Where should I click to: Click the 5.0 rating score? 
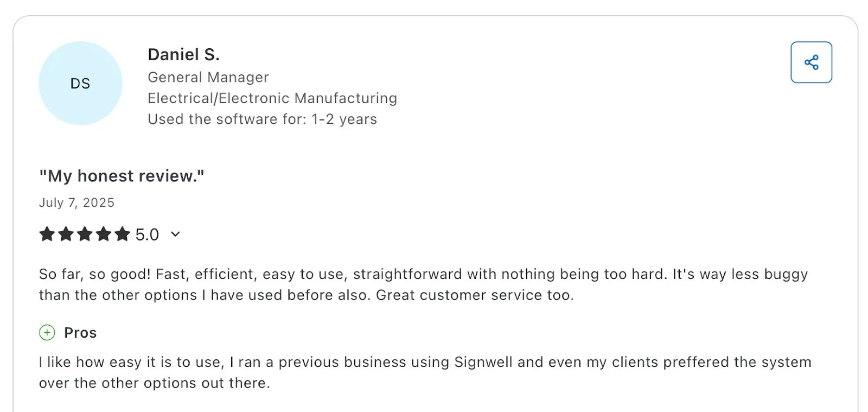(146, 234)
